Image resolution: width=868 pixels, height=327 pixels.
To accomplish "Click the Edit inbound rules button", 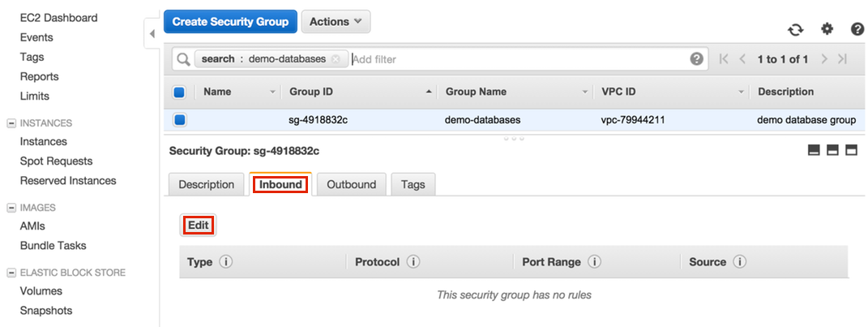I will tap(199, 225).
